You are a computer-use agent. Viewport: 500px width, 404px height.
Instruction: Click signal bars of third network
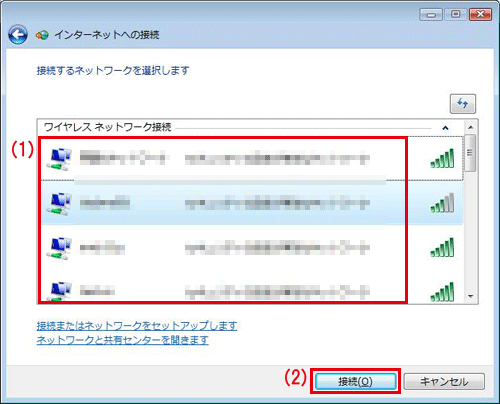[442, 247]
